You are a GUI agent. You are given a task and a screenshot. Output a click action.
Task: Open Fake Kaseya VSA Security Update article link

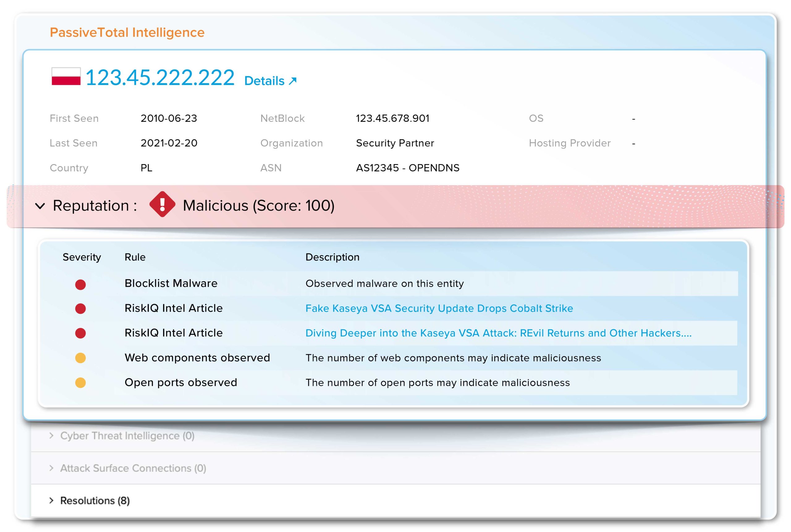(439, 308)
